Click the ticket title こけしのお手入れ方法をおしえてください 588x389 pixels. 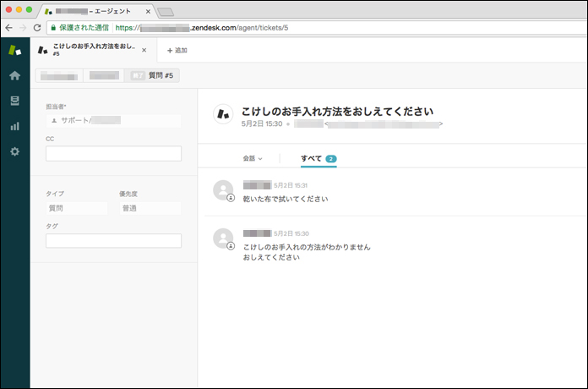(x=337, y=112)
